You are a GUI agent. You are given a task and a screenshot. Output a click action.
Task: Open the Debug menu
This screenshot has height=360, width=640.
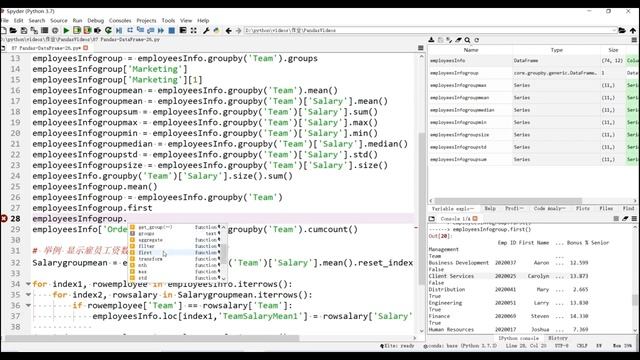tap(96, 20)
